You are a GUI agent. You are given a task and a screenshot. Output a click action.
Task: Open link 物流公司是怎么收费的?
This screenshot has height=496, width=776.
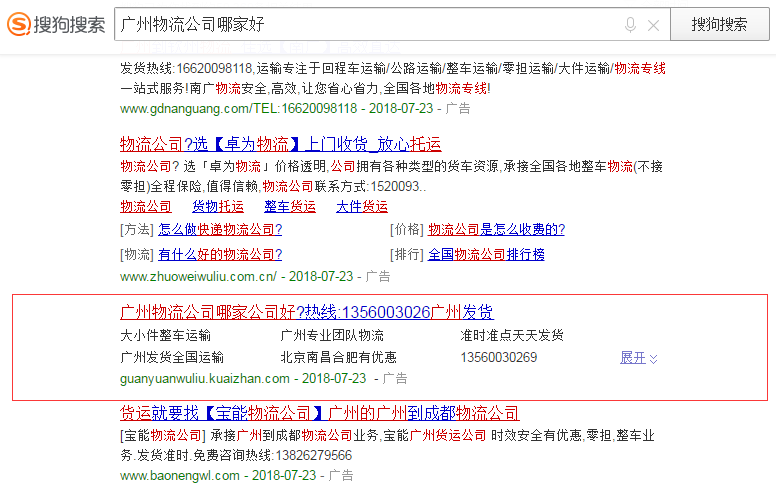[496, 229]
